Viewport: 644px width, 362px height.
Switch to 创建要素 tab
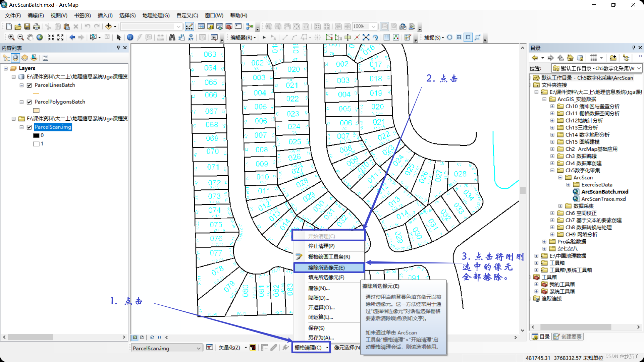point(568,337)
